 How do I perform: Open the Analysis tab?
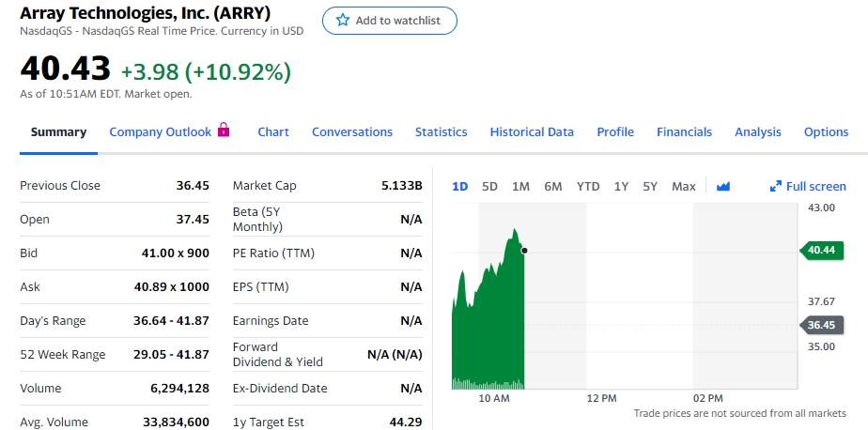[x=758, y=131]
